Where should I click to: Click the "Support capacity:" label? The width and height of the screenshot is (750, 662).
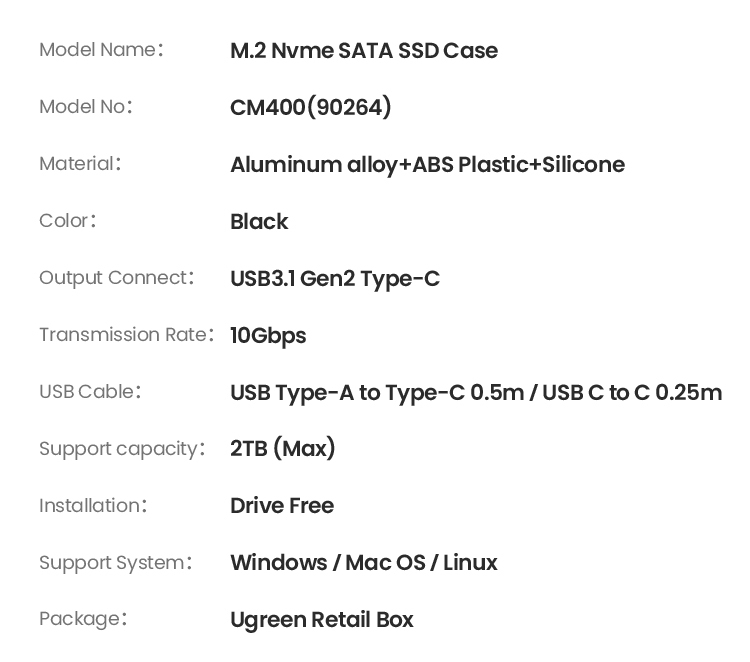click(122, 449)
